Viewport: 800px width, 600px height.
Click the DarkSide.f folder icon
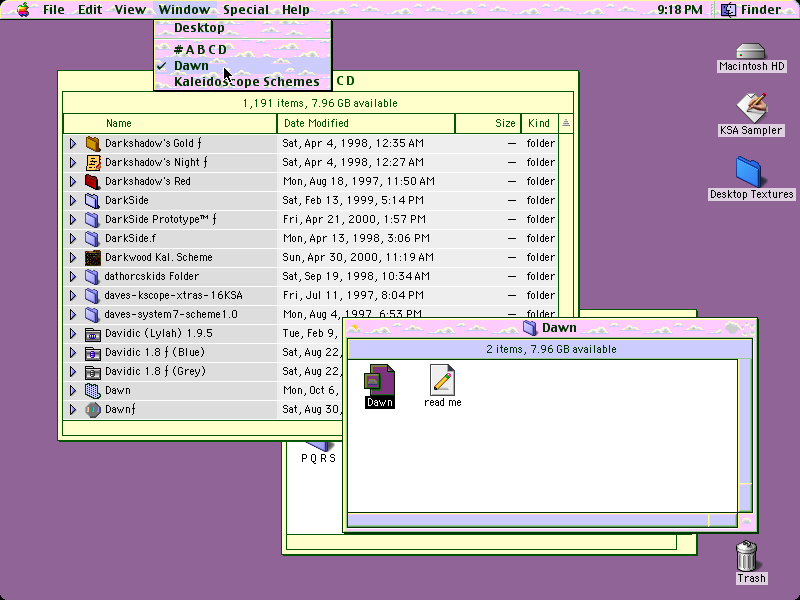92,238
